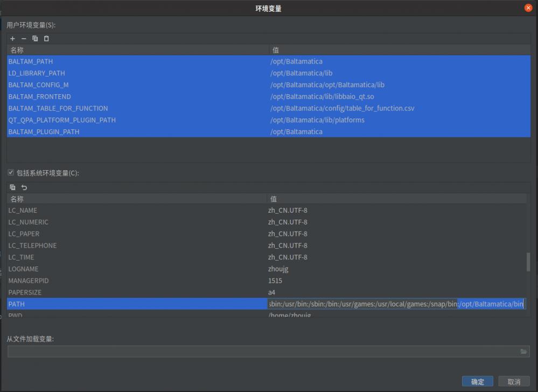
Task: Close the 环境变量 dialog
Action: [528, 8]
